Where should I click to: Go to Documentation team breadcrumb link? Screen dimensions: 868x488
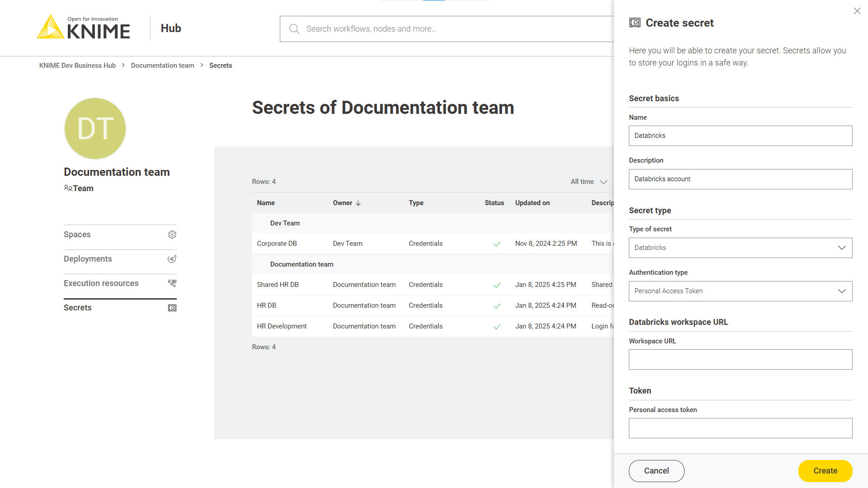[162, 66]
